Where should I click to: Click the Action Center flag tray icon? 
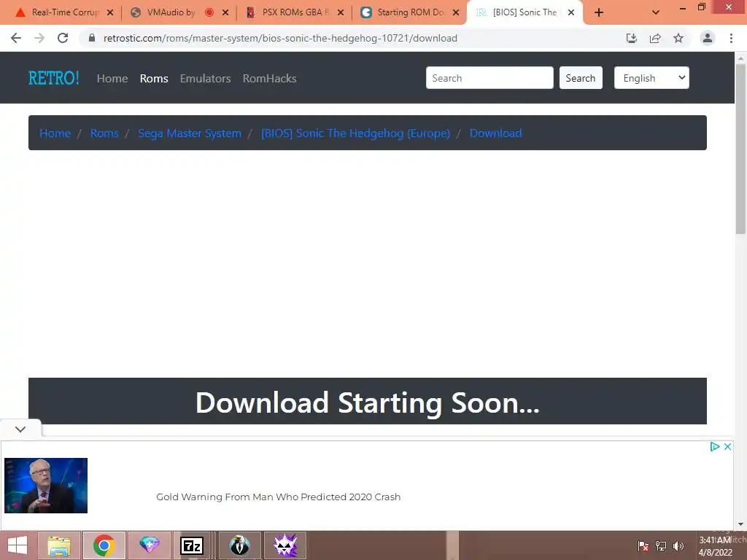click(x=643, y=546)
